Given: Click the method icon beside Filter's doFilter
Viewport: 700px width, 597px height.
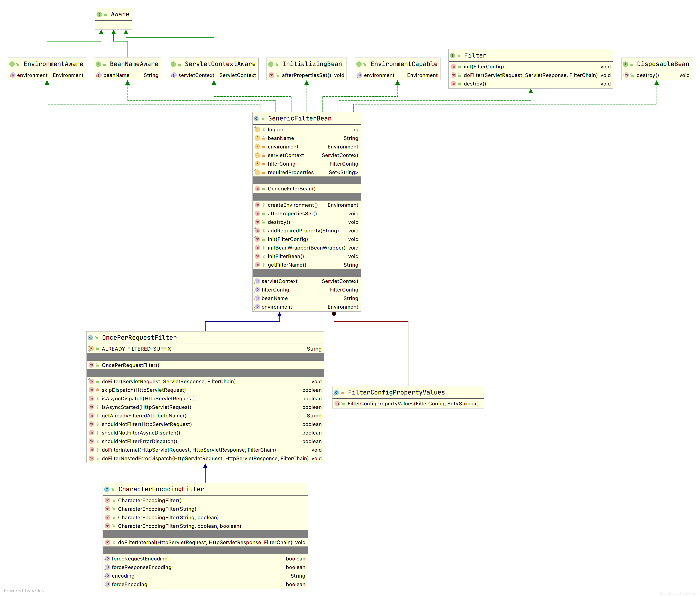Looking at the screenshot, I should coord(453,75).
